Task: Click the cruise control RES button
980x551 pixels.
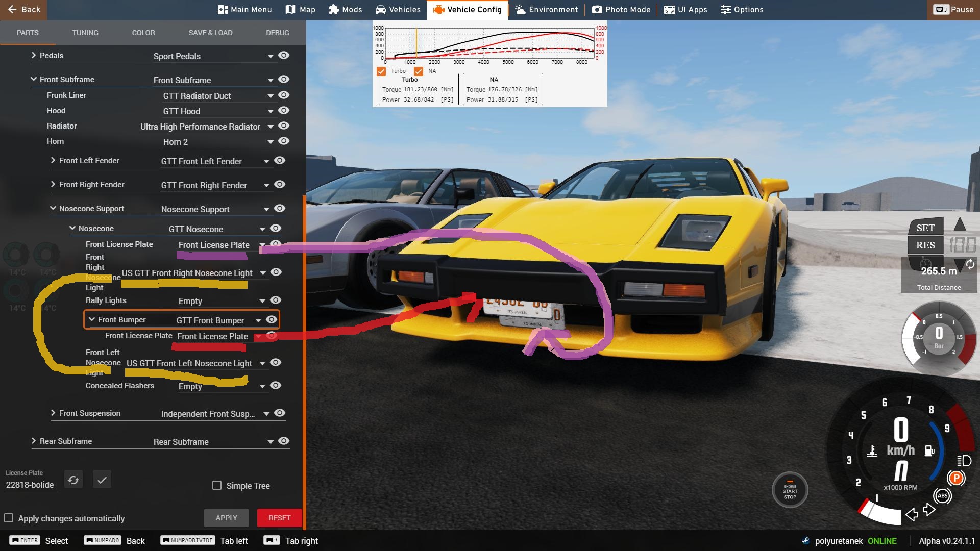Action: coord(925,245)
